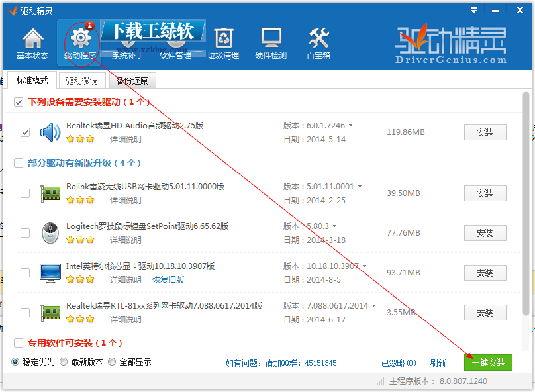Click the driver list vertical scrollbar
This screenshot has height=392, width=535.
pyautogui.click(x=526, y=204)
